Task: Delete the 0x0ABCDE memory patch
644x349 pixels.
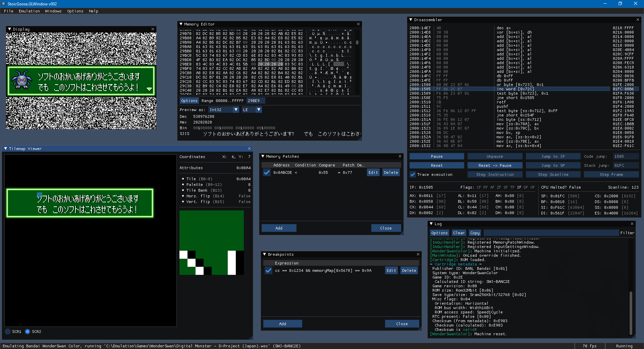Action: [391, 172]
